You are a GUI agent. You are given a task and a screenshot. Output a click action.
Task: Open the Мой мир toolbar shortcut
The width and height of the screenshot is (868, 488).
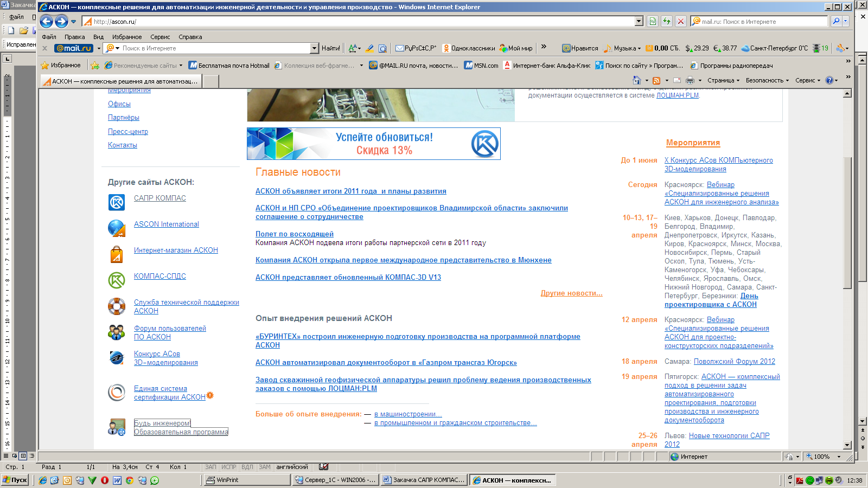point(516,48)
